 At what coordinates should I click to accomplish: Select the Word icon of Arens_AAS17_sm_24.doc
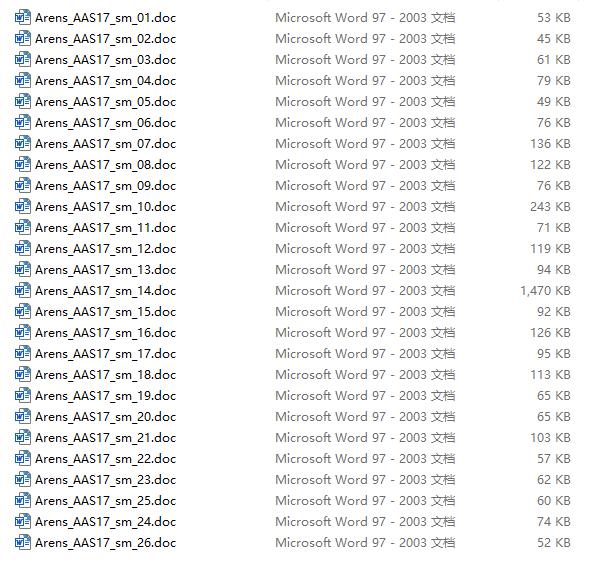pyautogui.click(x=23, y=521)
